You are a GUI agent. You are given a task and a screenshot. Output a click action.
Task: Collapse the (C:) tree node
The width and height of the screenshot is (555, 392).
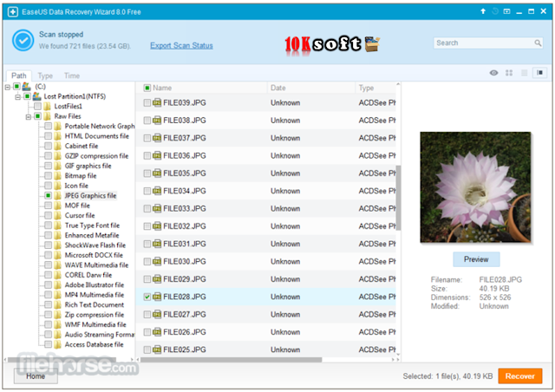tap(8, 87)
